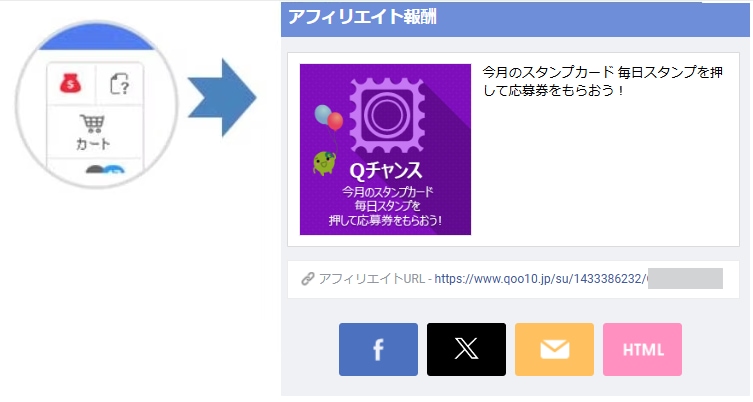
Task: Click the green mascot holding balloons
Action: [x=325, y=163]
